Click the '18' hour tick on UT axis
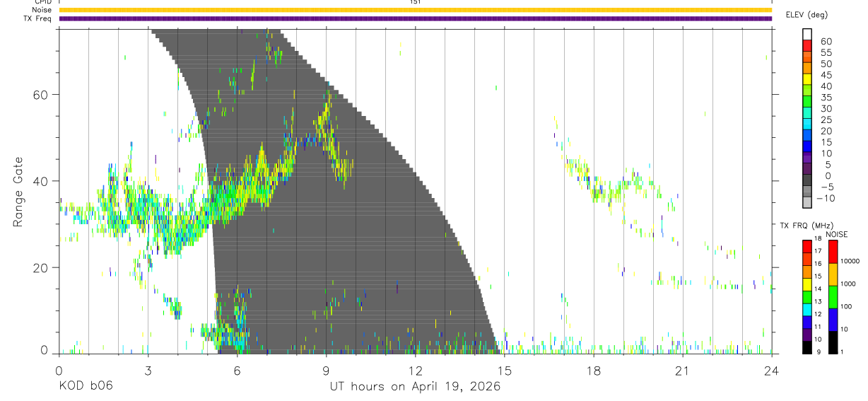The width and height of the screenshot is (868, 401). click(x=593, y=370)
